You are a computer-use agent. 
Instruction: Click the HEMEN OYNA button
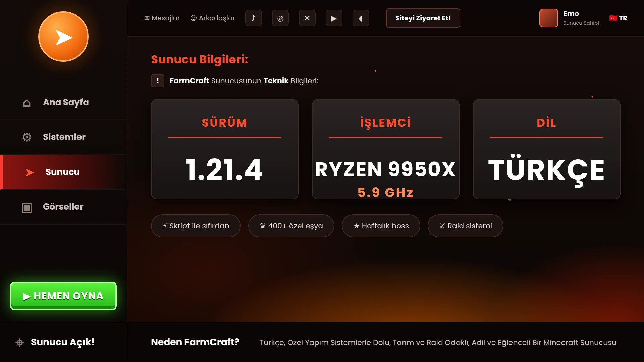pyautogui.click(x=63, y=296)
